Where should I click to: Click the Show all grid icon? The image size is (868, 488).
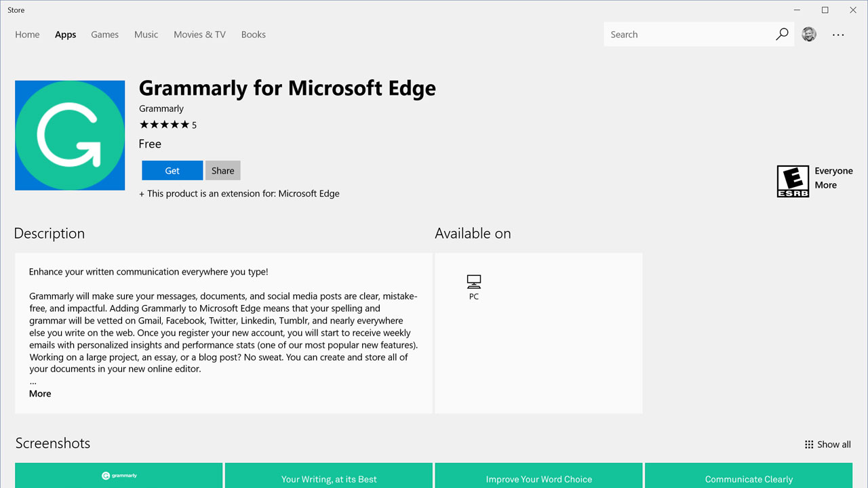[x=809, y=444]
